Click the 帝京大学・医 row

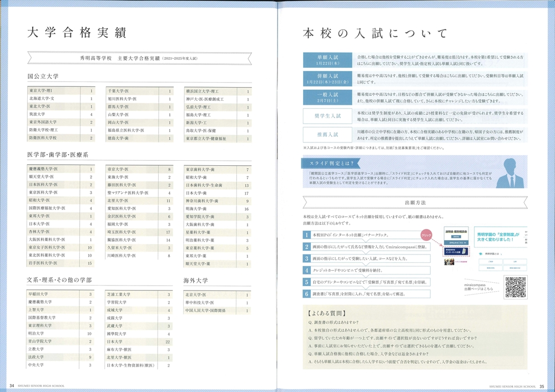click(x=139, y=169)
